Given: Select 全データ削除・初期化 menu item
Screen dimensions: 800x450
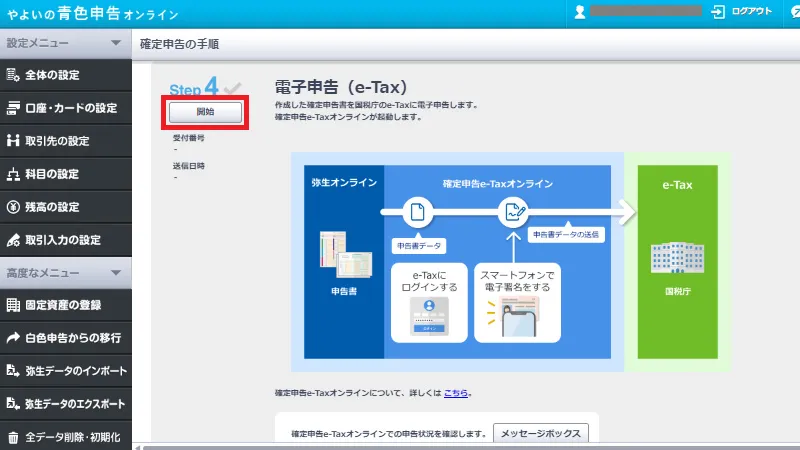Looking at the screenshot, I should (x=66, y=436).
